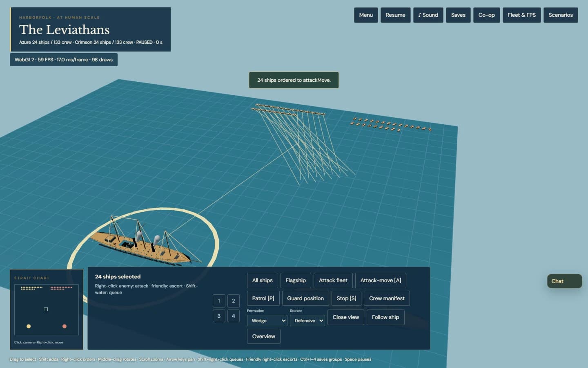Click 'The Leviathans' title
This screenshot has height=368, width=588.
64,29
